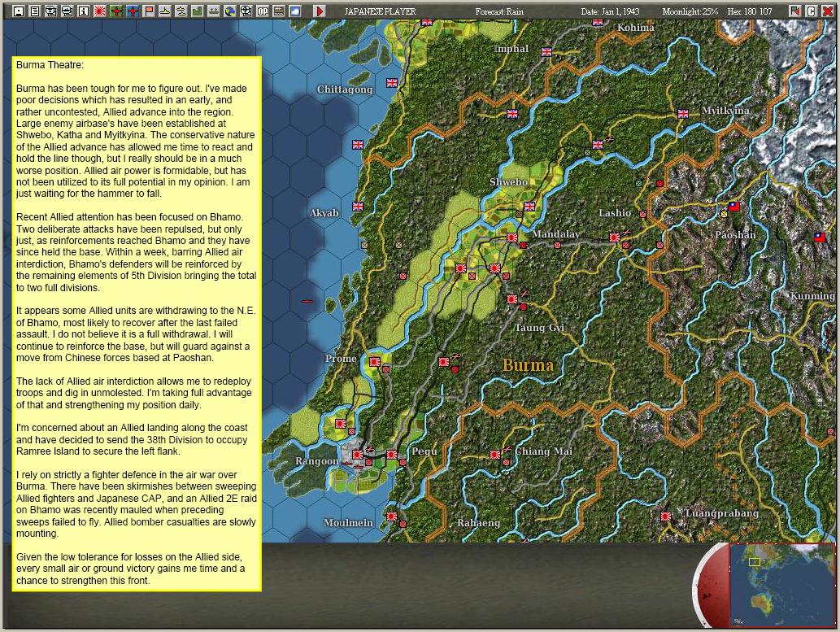Image resolution: width=840 pixels, height=632 pixels.
Task: Click the orange flag toolbar icon
Action: point(148,11)
